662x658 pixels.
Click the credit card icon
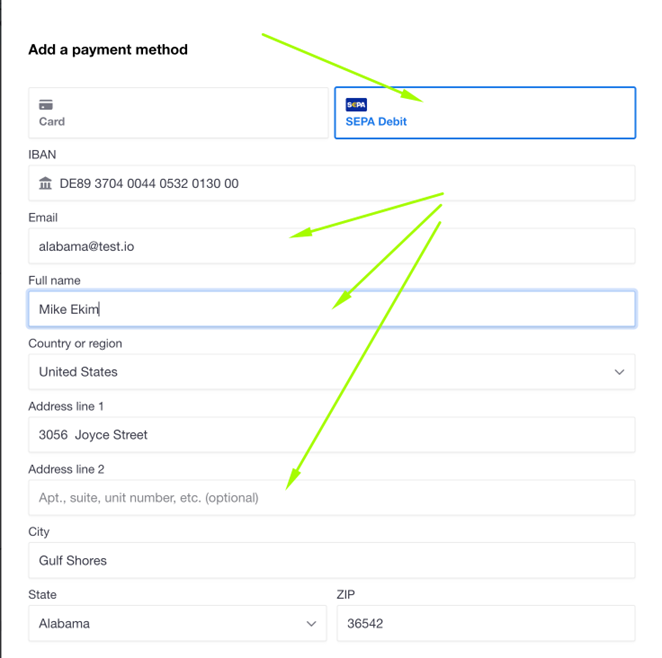pos(46,104)
